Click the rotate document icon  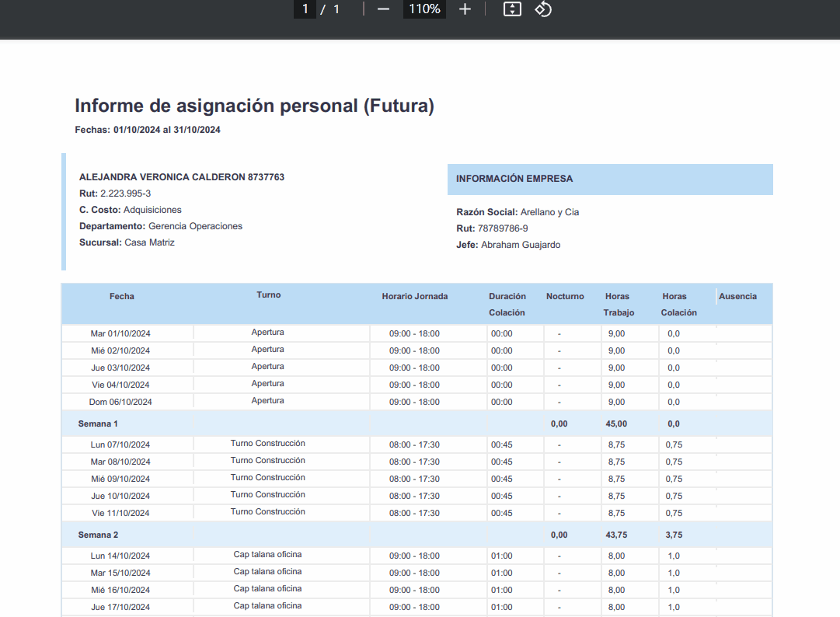point(543,9)
